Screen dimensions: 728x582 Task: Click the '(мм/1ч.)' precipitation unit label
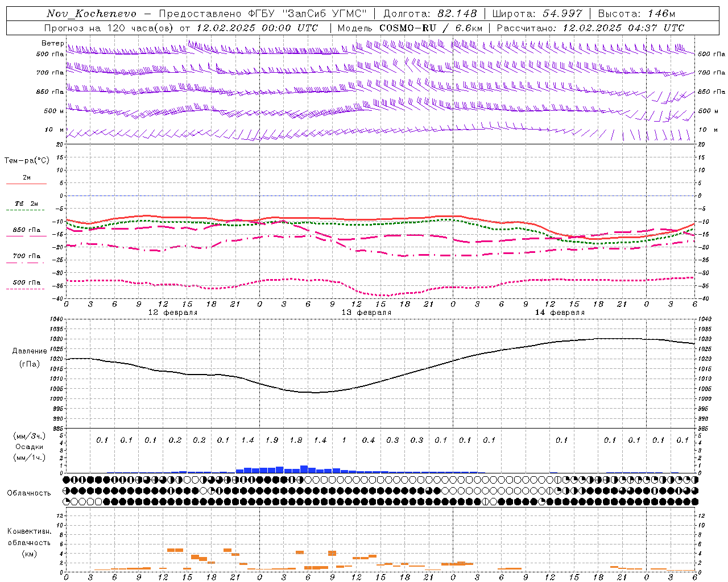point(30,458)
